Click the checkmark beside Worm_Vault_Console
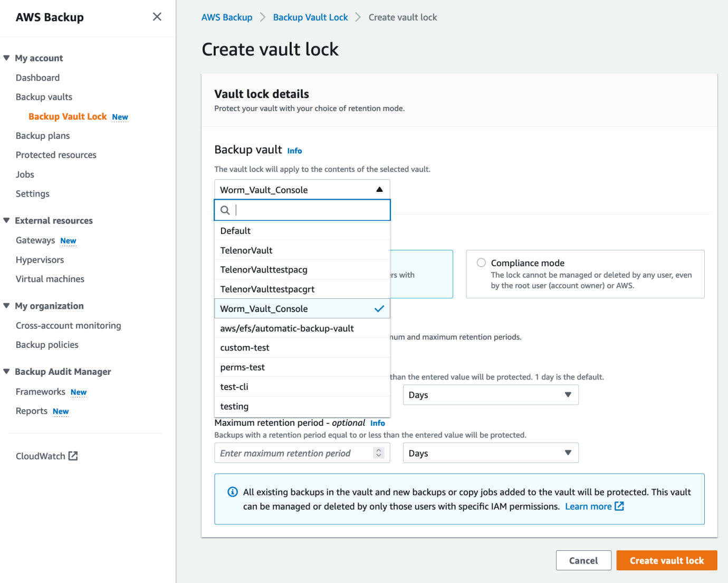Screen dimensions: 728x583 click(x=379, y=308)
